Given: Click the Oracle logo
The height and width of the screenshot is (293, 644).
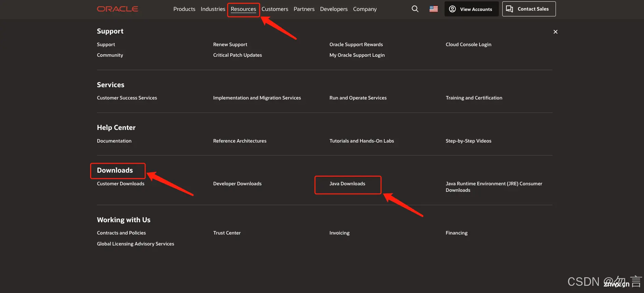Looking at the screenshot, I should [117, 9].
